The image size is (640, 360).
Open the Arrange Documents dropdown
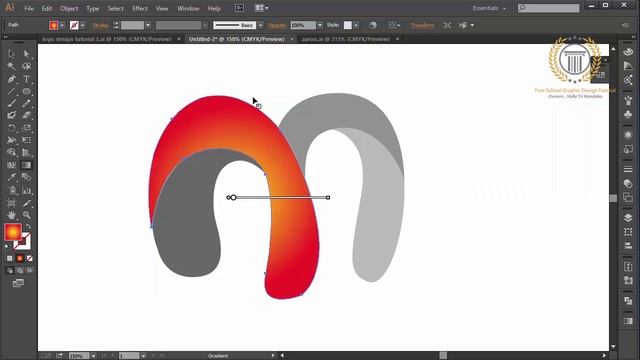[x=262, y=8]
